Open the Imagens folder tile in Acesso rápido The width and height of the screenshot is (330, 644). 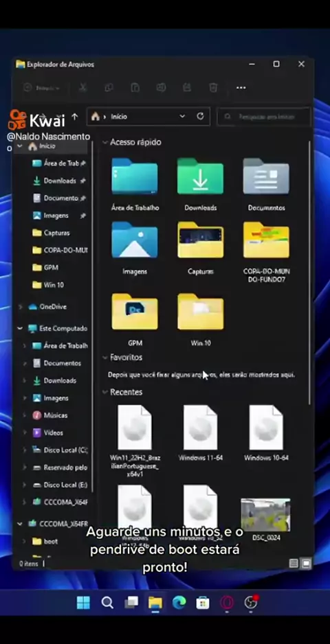pyautogui.click(x=135, y=248)
